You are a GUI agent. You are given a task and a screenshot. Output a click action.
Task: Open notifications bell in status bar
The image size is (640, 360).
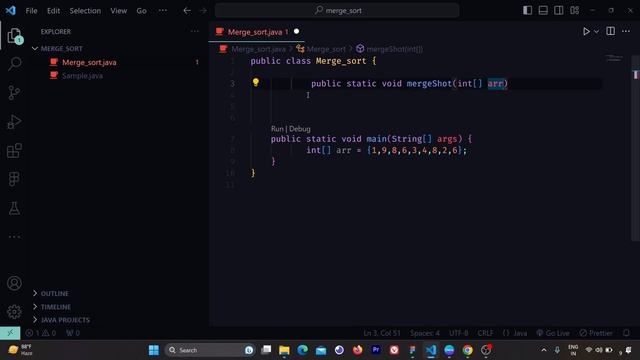(626, 333)
